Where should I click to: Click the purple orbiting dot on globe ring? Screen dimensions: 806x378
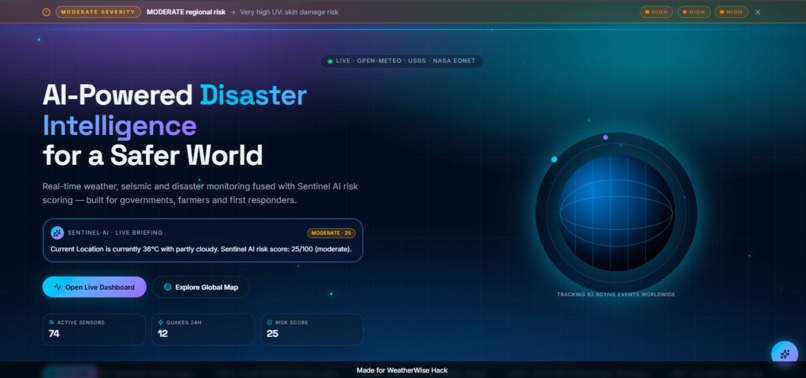[605, 137]
